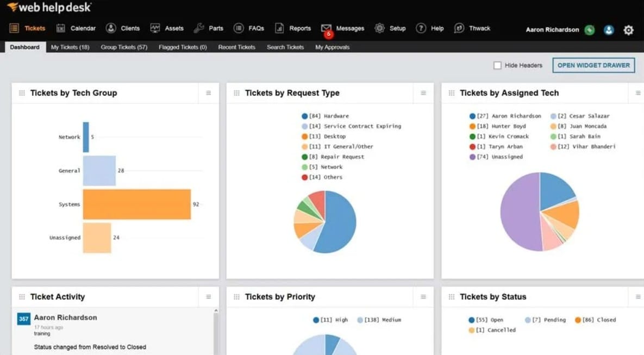Viewport: 644px width, 355px height.
Task: Open the Tickets by Priority widget menu
Action: (423, 297)
